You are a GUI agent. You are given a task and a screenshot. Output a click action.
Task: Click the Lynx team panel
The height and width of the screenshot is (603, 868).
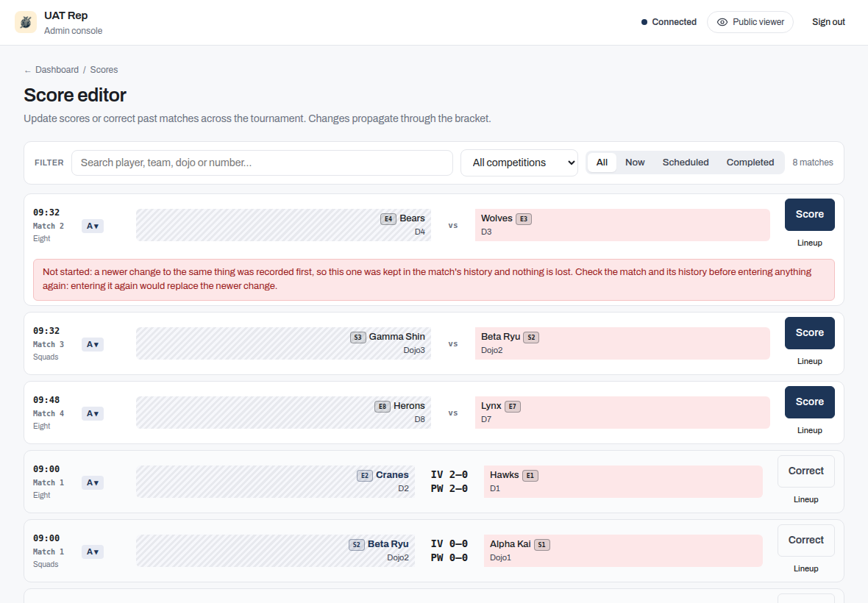coord(622,413)
